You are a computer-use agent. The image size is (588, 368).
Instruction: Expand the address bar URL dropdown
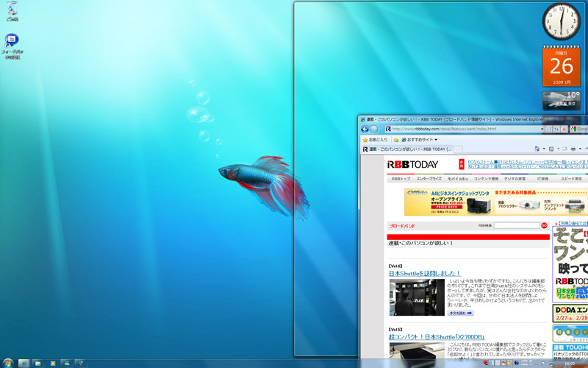point(542,129)
